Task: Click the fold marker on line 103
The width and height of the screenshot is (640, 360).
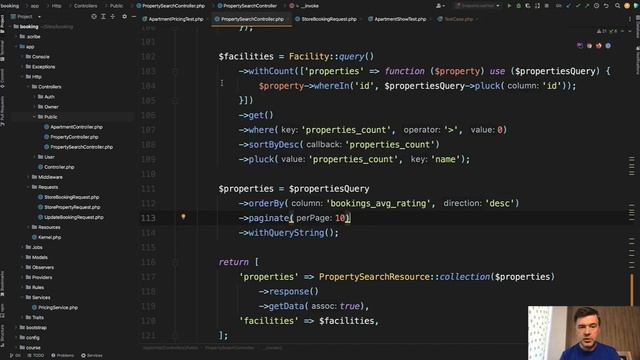Action: point(175,71)
